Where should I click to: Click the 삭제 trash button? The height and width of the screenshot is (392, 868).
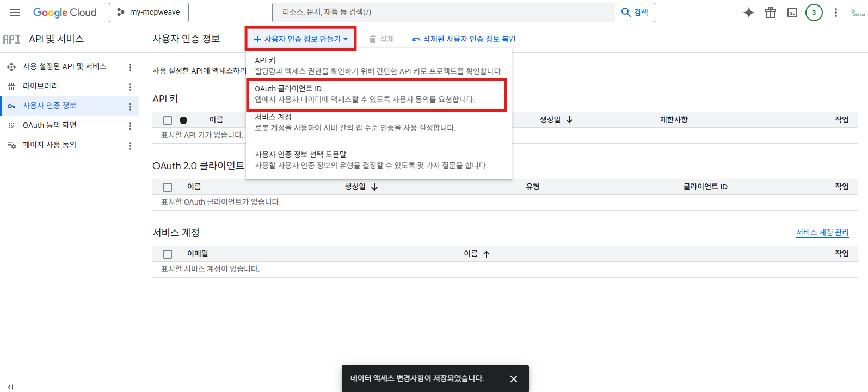(381, 39)
